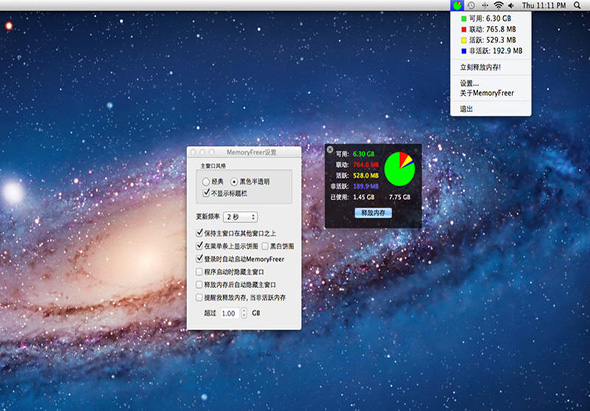Select the 非活跃: 192.9 MB menu entry

[x=491, y=51]
